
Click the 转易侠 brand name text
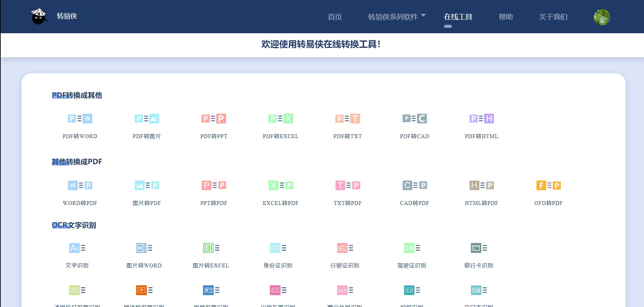(67, 16)
